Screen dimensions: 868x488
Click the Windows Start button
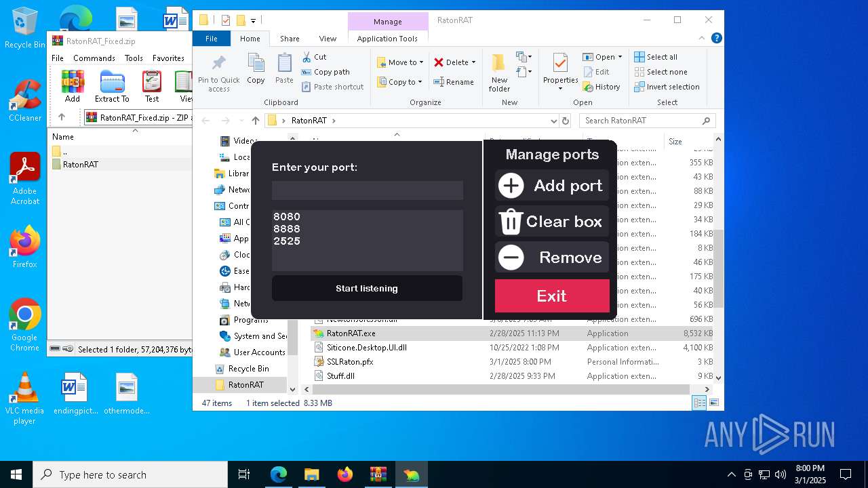coord(16,474)
